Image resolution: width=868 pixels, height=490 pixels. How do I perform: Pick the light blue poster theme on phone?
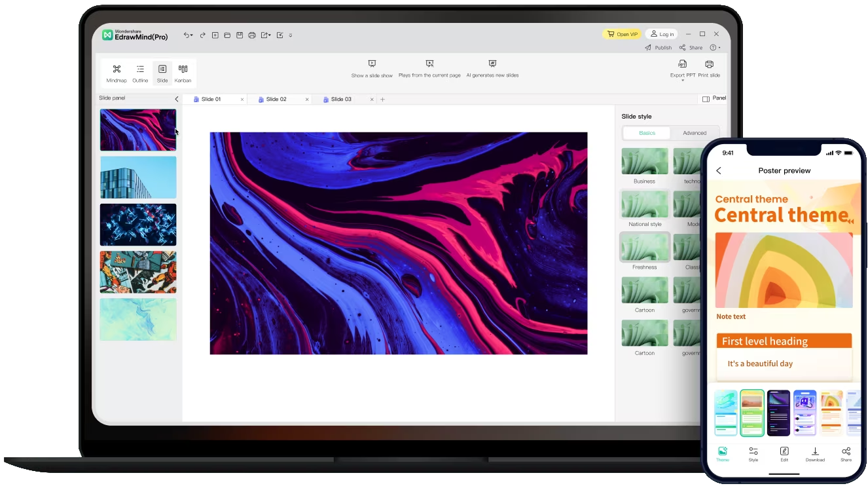[x=726, y=413]
